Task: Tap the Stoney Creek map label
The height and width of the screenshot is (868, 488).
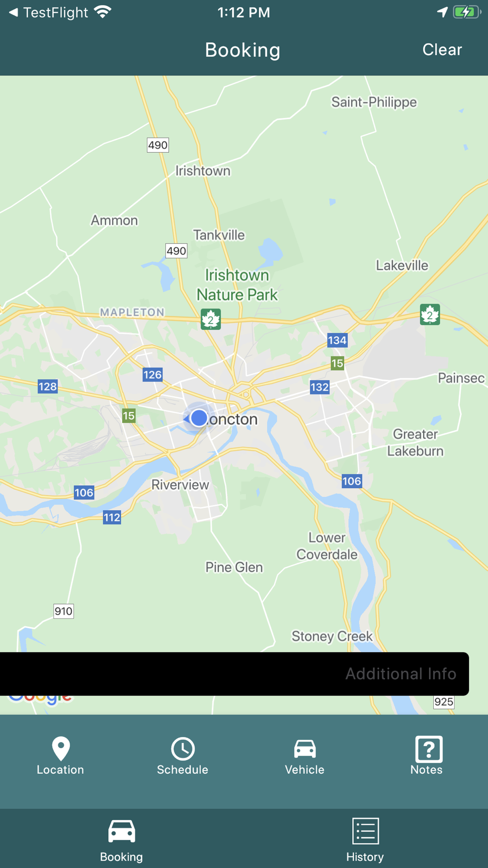Action: coord(332,637)
